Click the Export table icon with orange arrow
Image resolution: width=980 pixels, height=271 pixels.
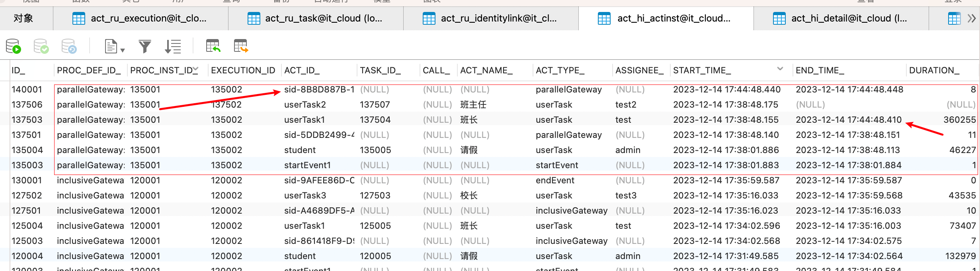[x=241, y=46]
